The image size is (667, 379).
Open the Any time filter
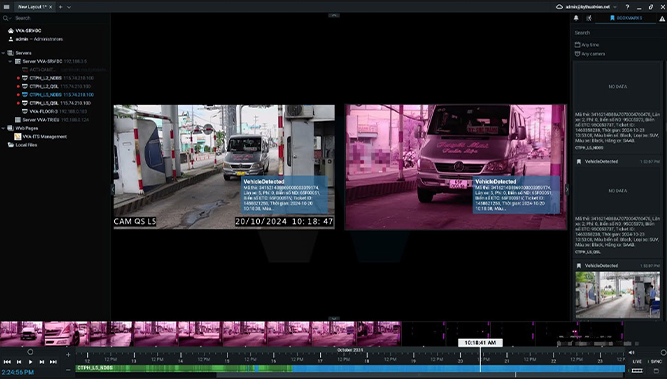(587, 45)
